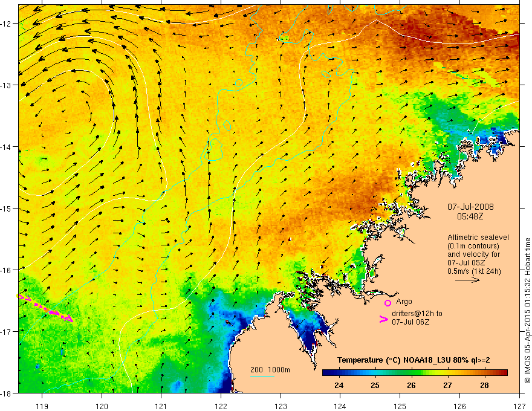Image resolution: width=532 pixels, height=411 pixels.
Task: Click the '07-Jul 06Z' drifters time text
Action: (410, 322)
